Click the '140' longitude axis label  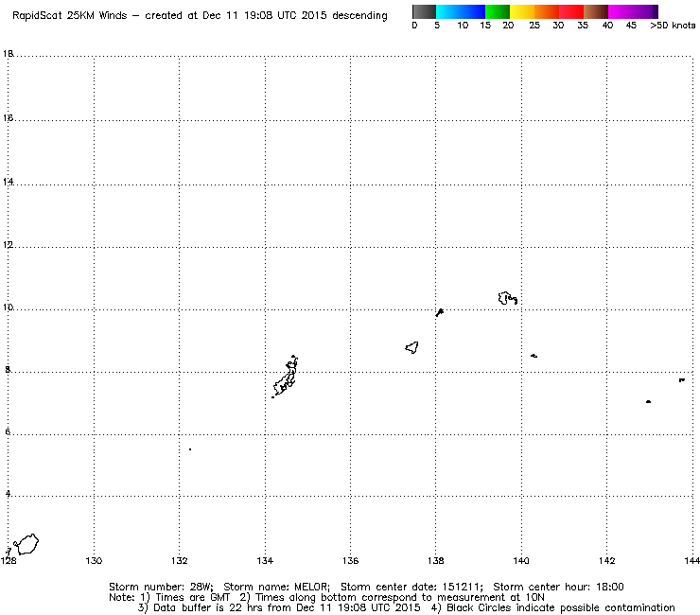521,560
